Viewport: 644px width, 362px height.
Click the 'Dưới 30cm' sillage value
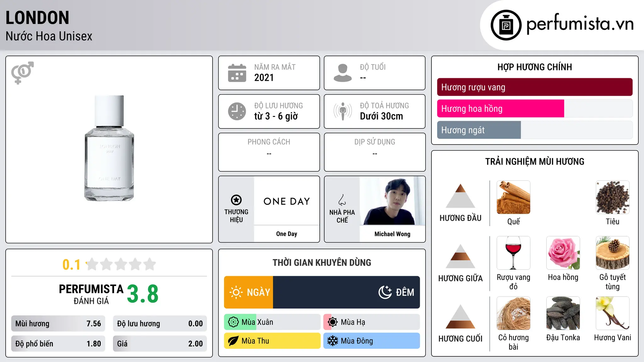tap(381, 116)
